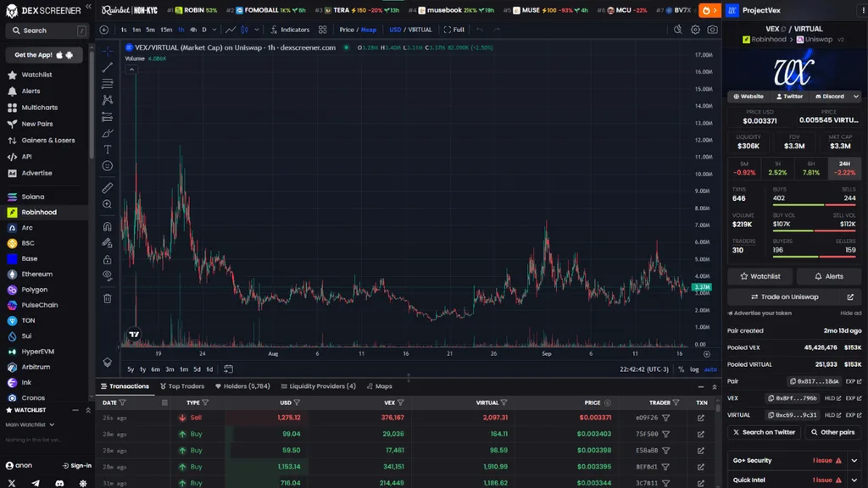Open theme settings icon in sidebar footer
Viewport: 868px width, 488px height.
[83, 483]
